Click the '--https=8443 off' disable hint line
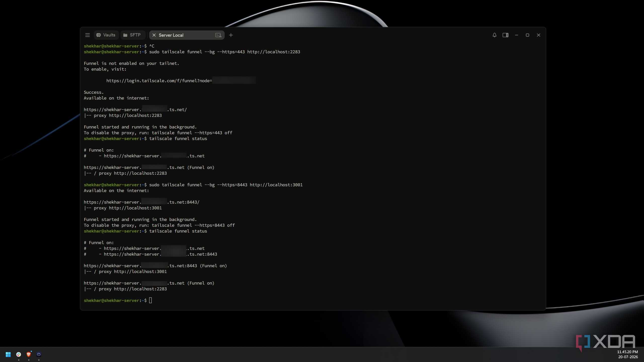 pyautogui.click(x=159, y=225)
